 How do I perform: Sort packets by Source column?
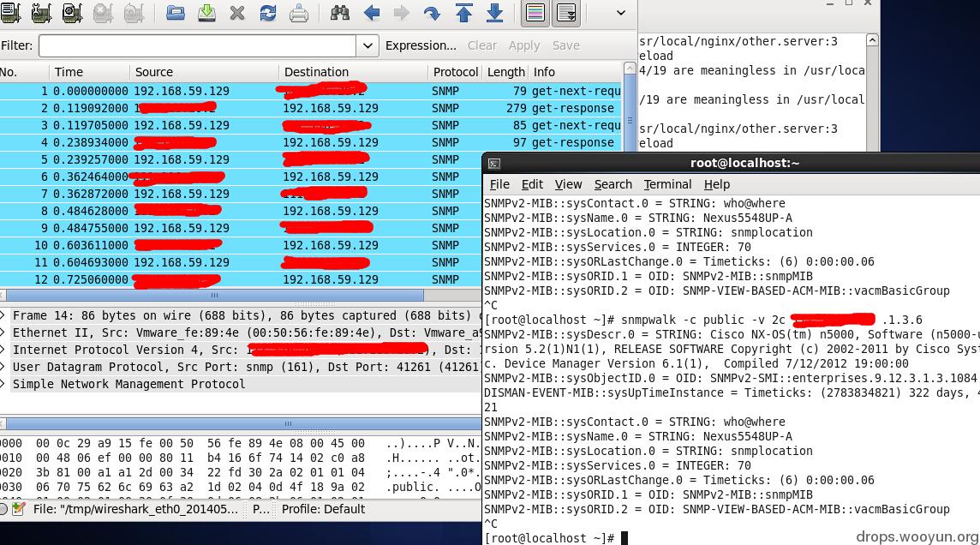[205, 72]
